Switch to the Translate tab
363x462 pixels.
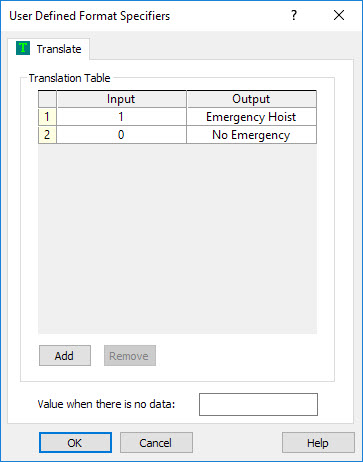49,49
